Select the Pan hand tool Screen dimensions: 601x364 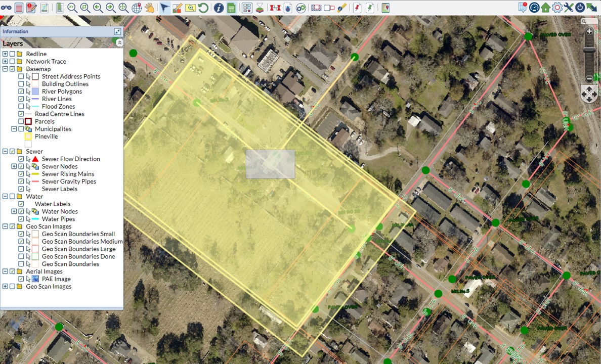pos(149,8)
